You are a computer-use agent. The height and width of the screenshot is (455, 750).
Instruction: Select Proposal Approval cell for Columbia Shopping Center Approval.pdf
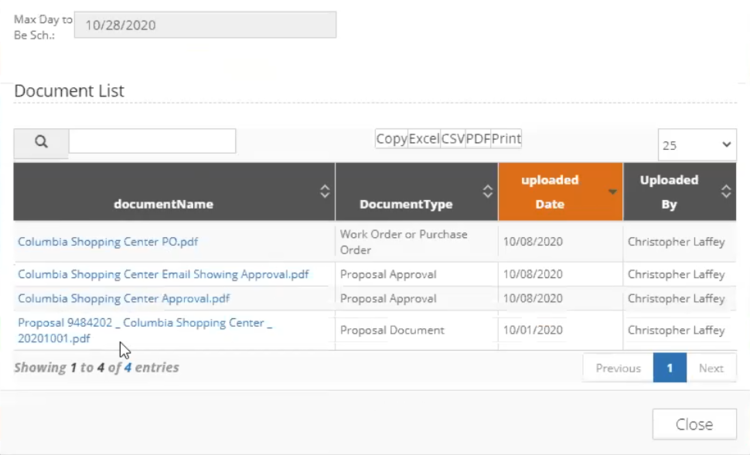(417, 299)
